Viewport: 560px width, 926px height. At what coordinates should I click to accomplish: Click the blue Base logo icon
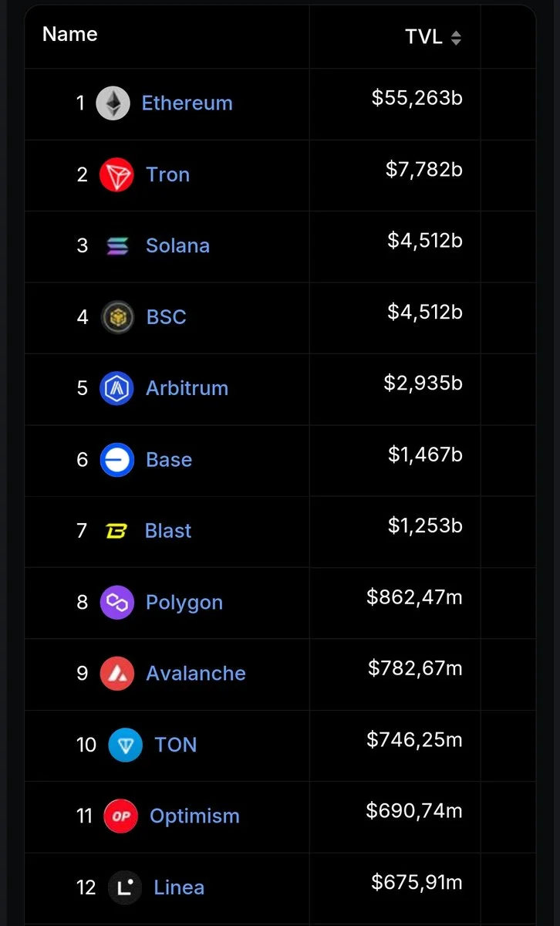pyautogui.click(x=117, y=460)
